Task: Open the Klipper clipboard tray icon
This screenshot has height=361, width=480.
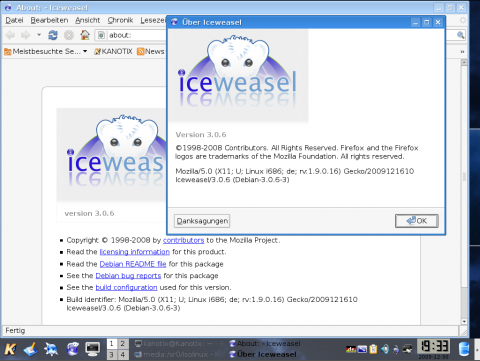Action: point(373,349)
